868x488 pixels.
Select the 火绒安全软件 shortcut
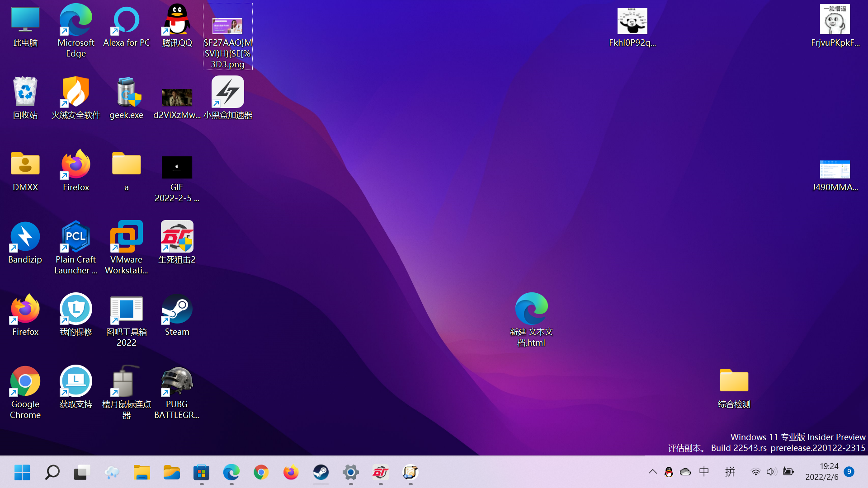(x=76, y=99)
